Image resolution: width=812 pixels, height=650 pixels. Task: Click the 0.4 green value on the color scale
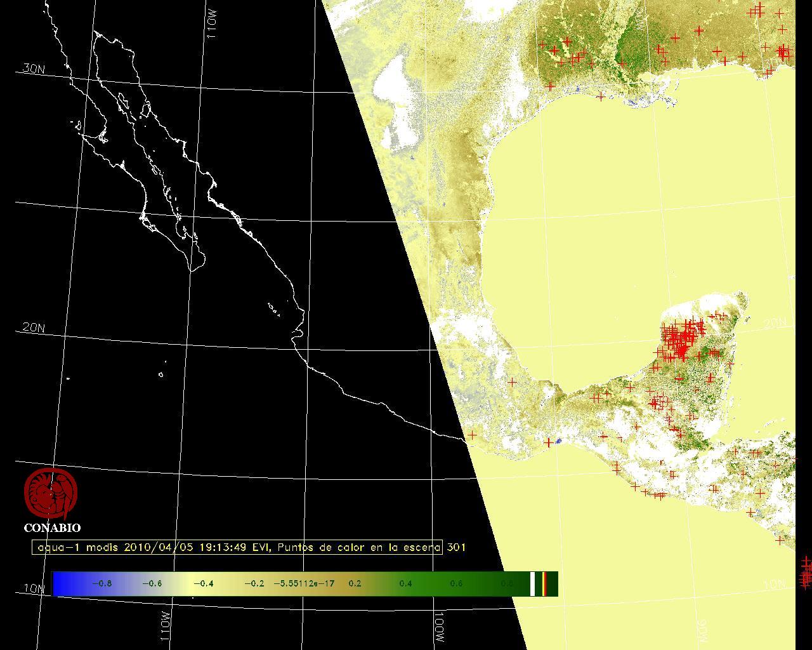click(405, 583)
